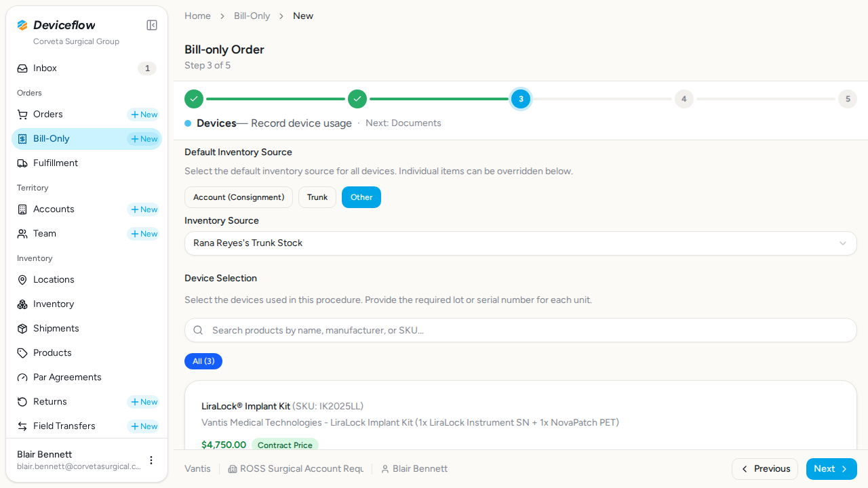Image resolution: width=868 pixels, height=488 pixels.
Task: Open Fulfillment section
Action: coord(87,163)
